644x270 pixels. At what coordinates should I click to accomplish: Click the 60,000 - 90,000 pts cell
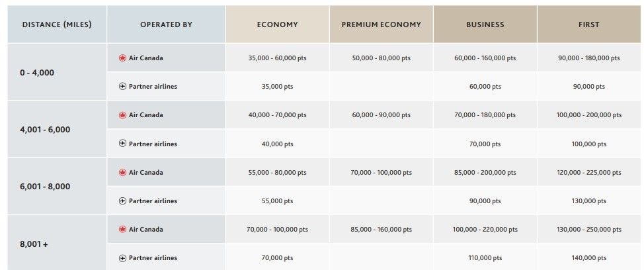tap(381, 115)
